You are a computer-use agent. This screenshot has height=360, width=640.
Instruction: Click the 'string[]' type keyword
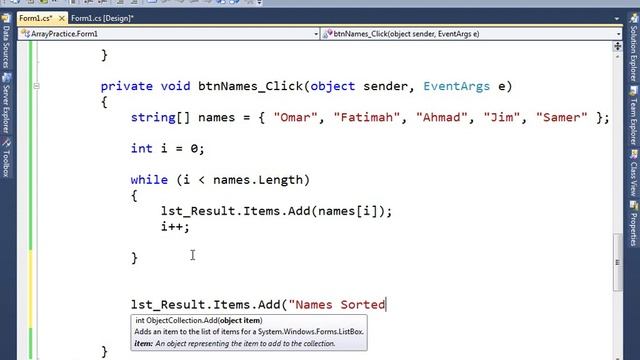point(160,118)
